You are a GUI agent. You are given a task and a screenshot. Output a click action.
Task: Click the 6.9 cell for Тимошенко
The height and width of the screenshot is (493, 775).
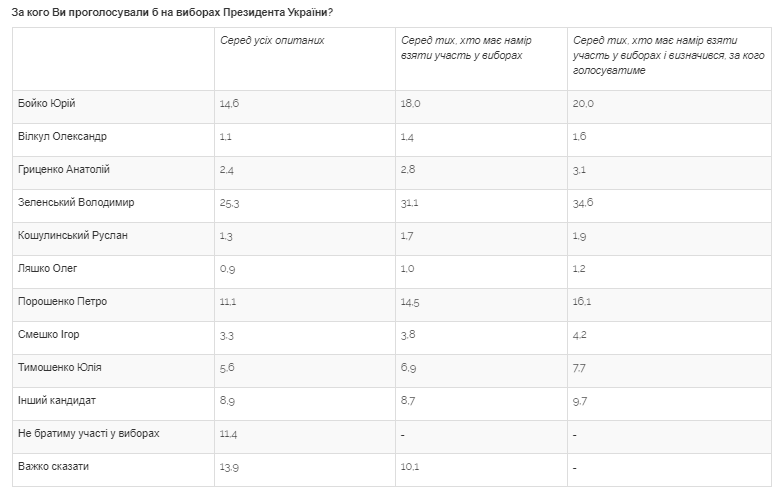coord(408,368)
